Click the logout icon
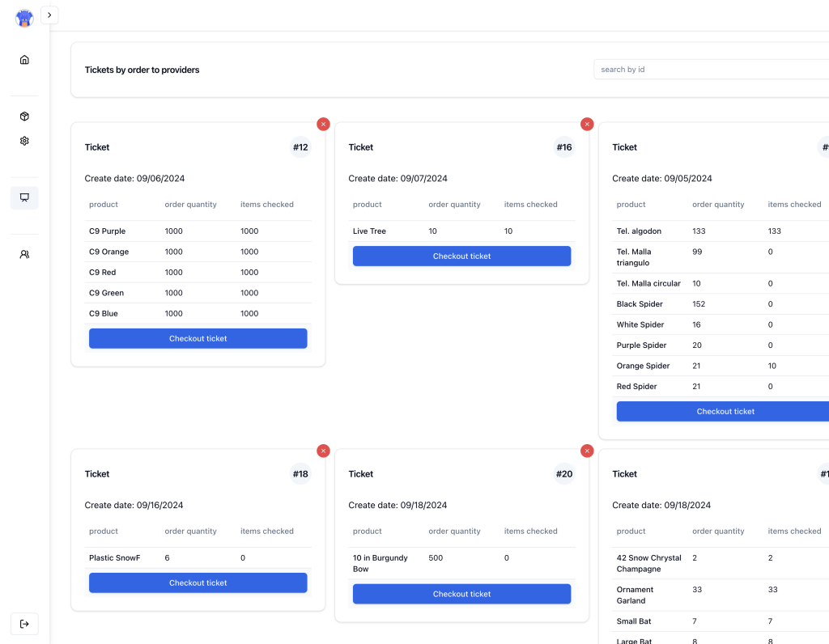 (x=24, y=624)
